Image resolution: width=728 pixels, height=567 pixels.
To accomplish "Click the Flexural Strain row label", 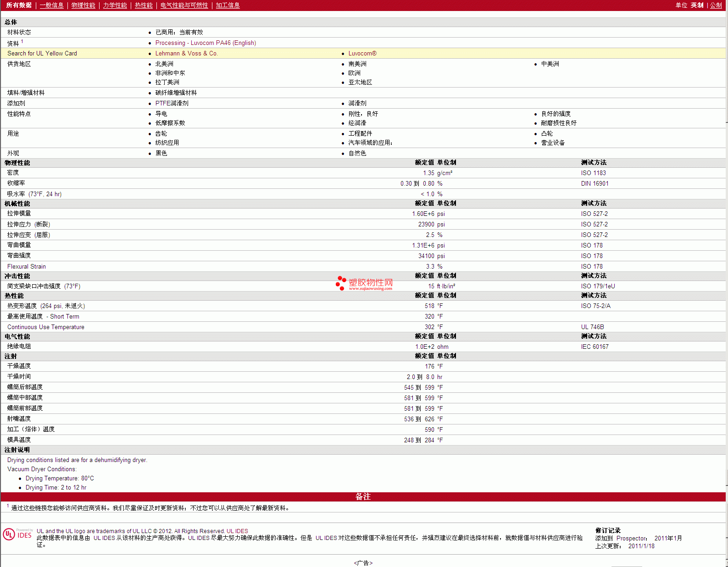I will [x=27, y=266].
